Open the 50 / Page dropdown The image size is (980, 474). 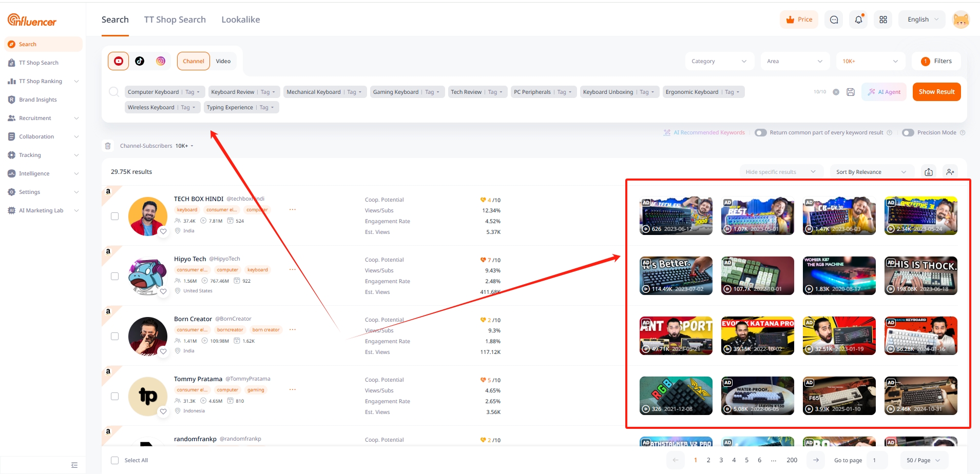(923, 460)
